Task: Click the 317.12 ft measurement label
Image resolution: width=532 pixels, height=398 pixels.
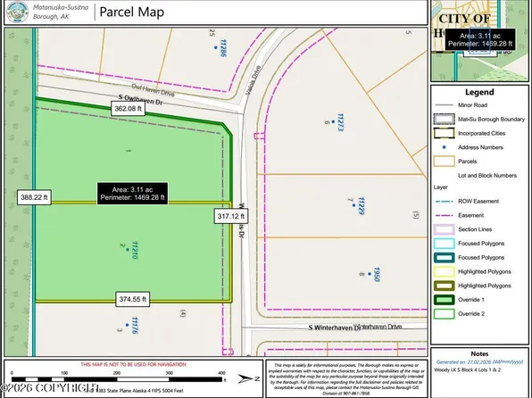Action: [231, 216]
